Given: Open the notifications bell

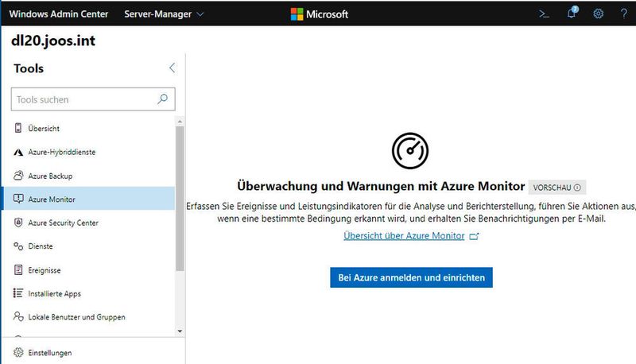Looking at the screenshot, I should tap(572, 13).
